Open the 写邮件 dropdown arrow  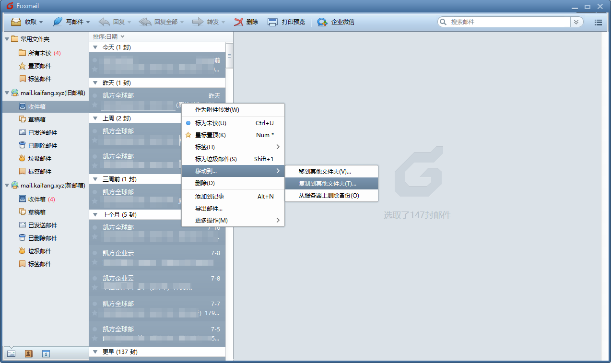pos(87,22)
